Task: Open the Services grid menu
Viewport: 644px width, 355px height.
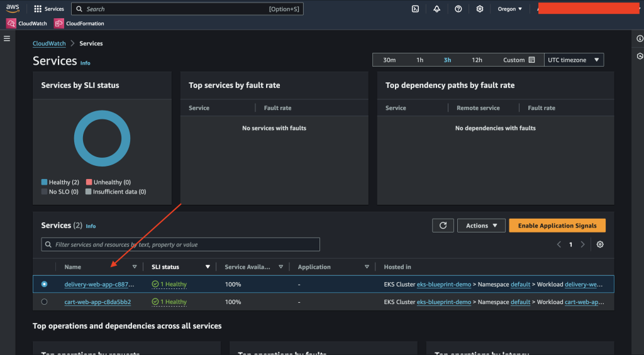Action: [49, 9]
